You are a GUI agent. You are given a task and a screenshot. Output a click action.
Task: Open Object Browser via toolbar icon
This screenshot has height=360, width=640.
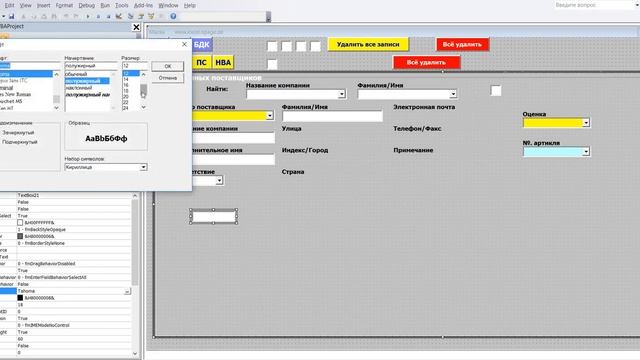click(x=151, y=16)
